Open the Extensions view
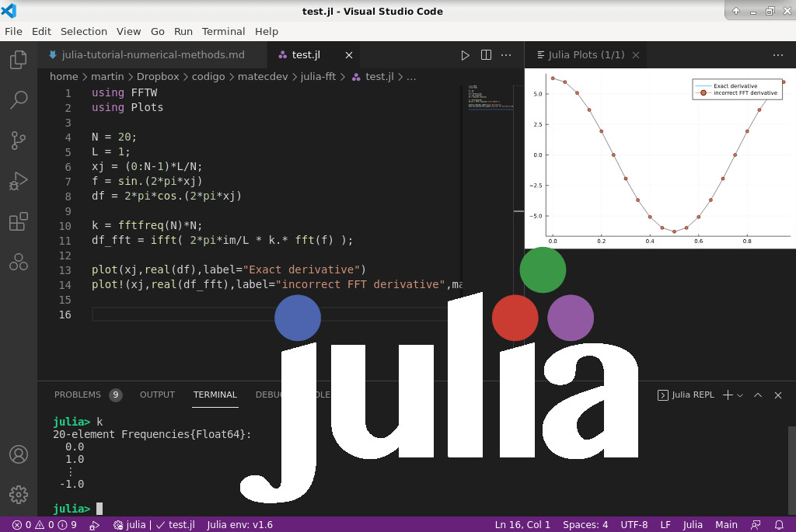The height and width of the screenshot is (532, 796). 19,222
